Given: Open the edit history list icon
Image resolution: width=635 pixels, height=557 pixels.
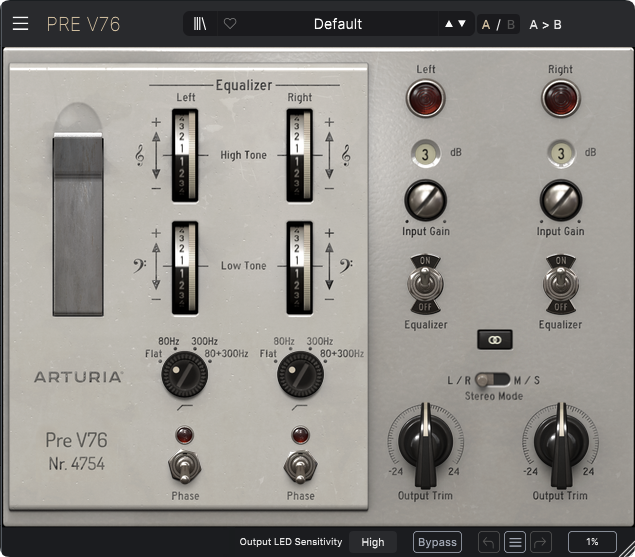Looking at the screenshot, I should 515,542.
